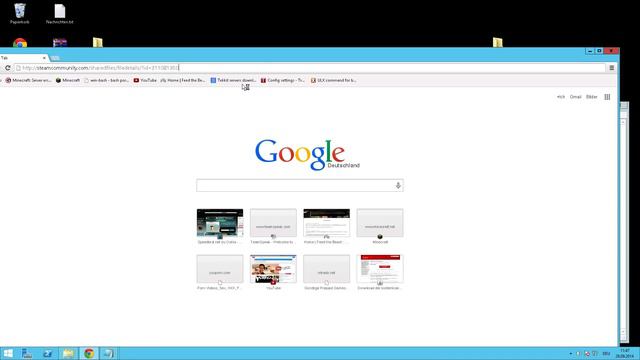Screen dimensions: 640x360
Task: Open the taskbar clock and date
Action: point(624,353)
